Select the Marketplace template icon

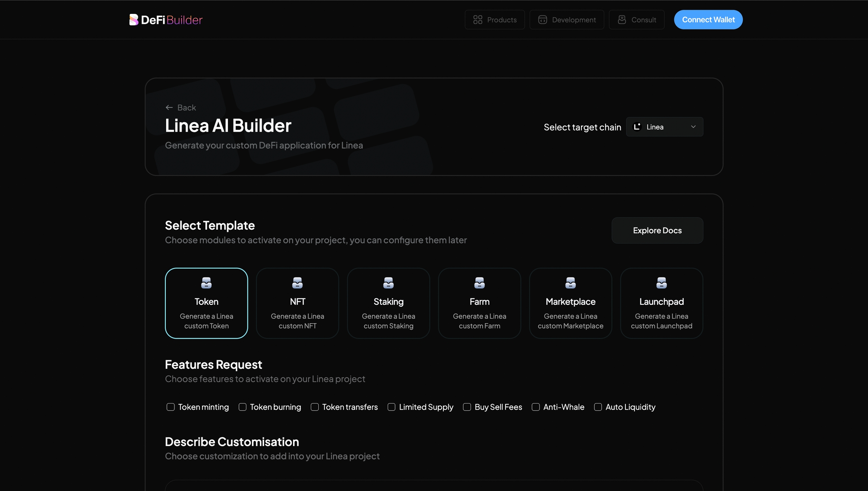(570, 283)
